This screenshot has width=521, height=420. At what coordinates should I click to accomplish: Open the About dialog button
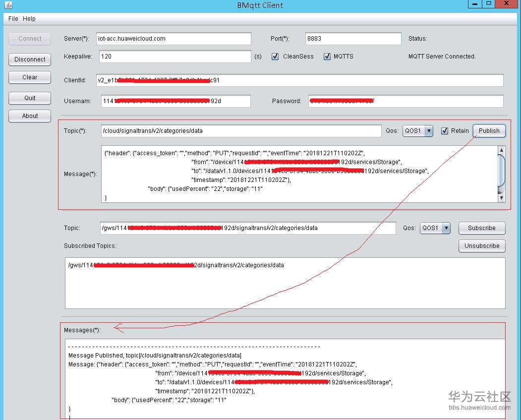click(x=30, y=116)
